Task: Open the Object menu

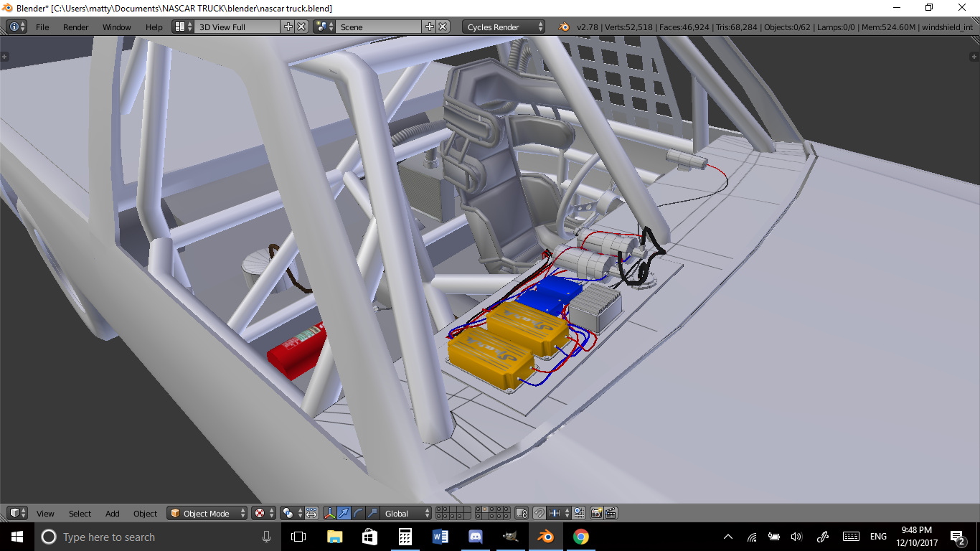Action: click(145, 514)
